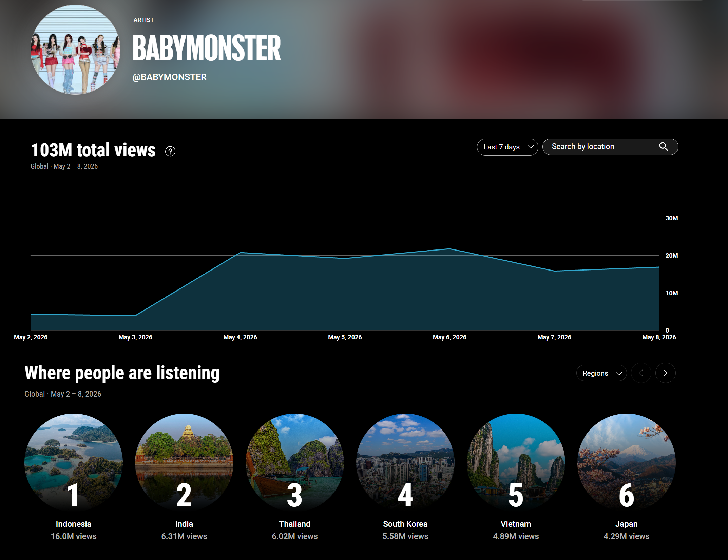
Task: Click chart peak at May 6, 2026
Action: pos(449,249)
